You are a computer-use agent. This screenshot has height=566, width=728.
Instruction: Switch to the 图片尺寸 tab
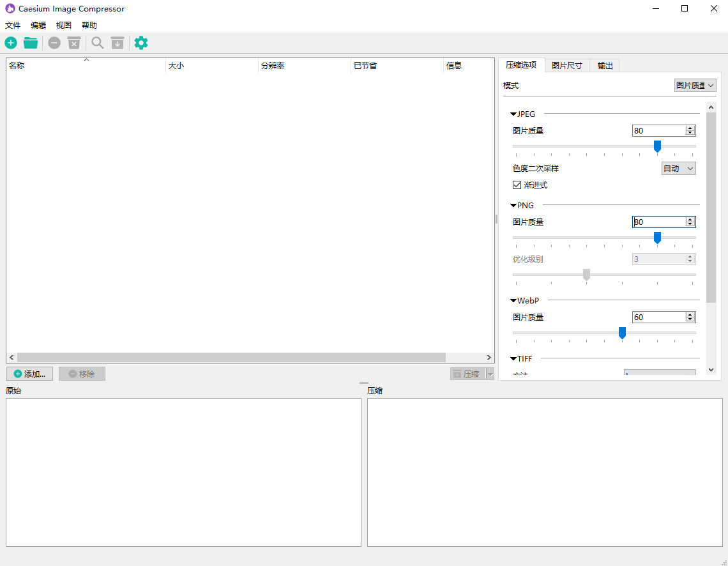566,65
